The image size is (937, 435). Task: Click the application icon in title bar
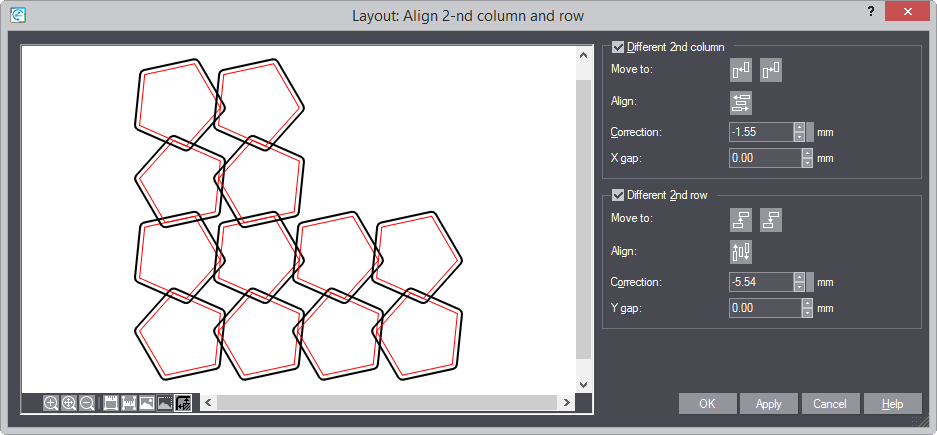(19, 16)
